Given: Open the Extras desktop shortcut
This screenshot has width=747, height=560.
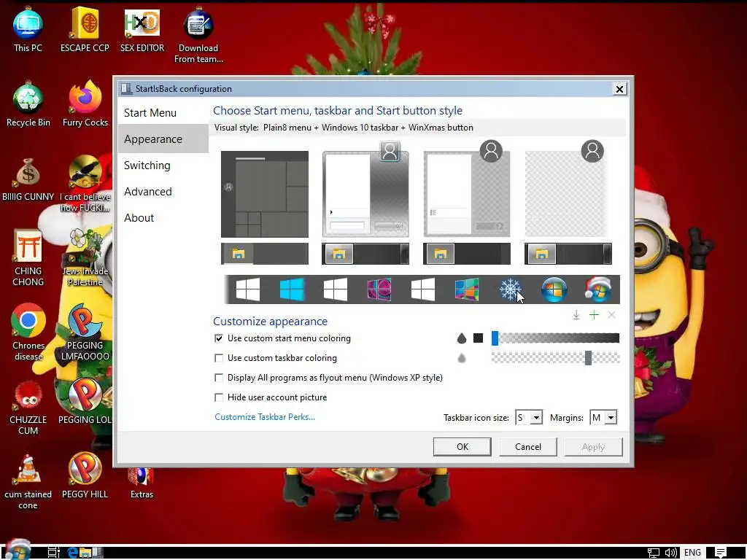Looking at the screenshot, I should pos(142,483).
